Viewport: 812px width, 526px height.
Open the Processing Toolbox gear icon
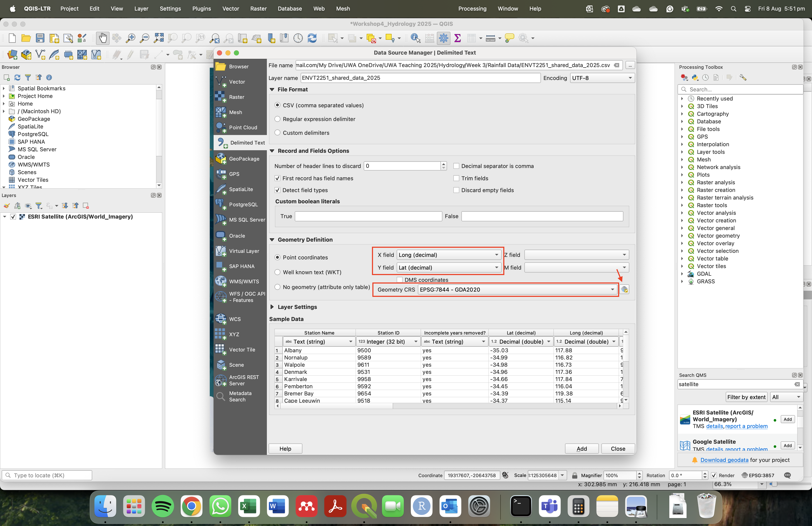click(443, 38)
